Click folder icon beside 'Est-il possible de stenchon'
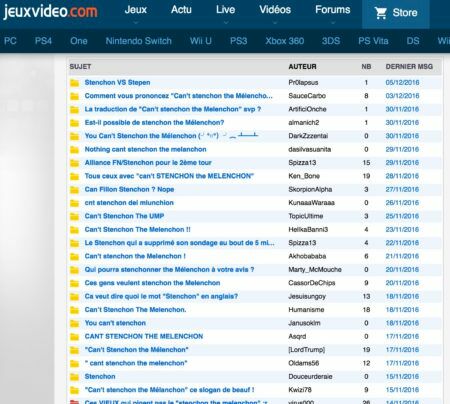Screen dimensions: 450x404 (74, 123)
